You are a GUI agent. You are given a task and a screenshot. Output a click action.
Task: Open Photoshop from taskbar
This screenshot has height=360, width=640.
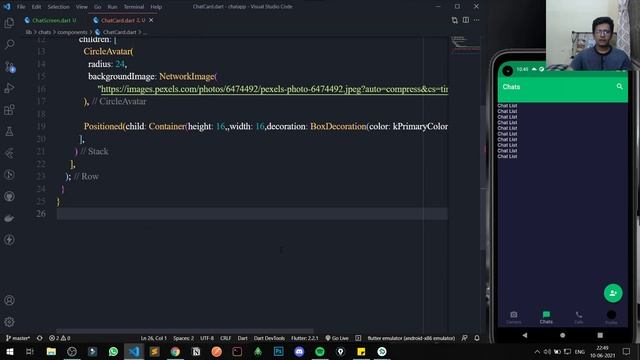click(x=278, y=351)
